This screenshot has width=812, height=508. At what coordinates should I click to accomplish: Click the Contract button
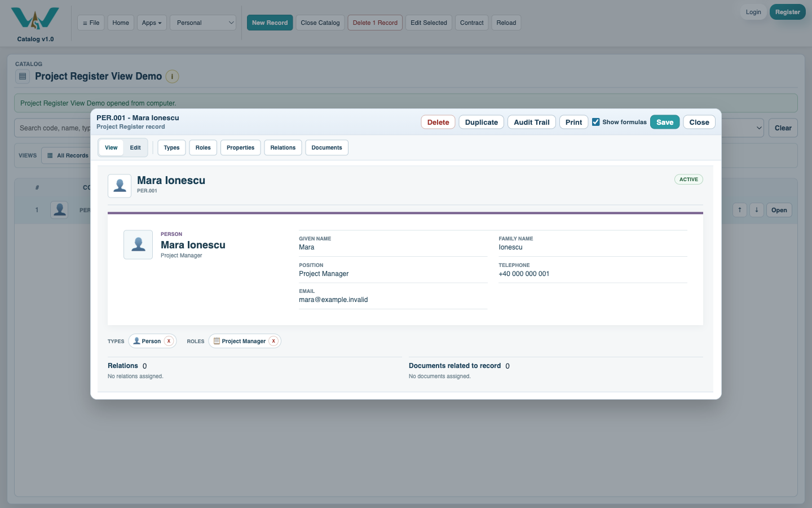(x=472, y=23)
